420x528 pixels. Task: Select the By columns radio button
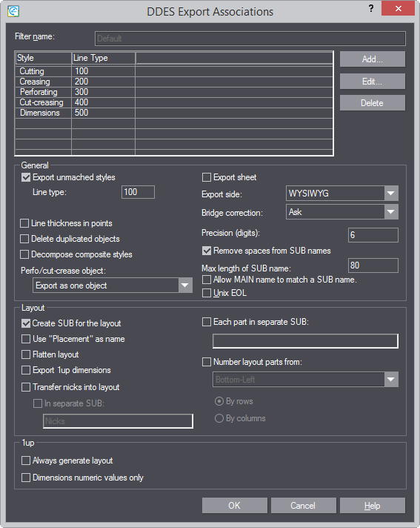pos(219,418)
